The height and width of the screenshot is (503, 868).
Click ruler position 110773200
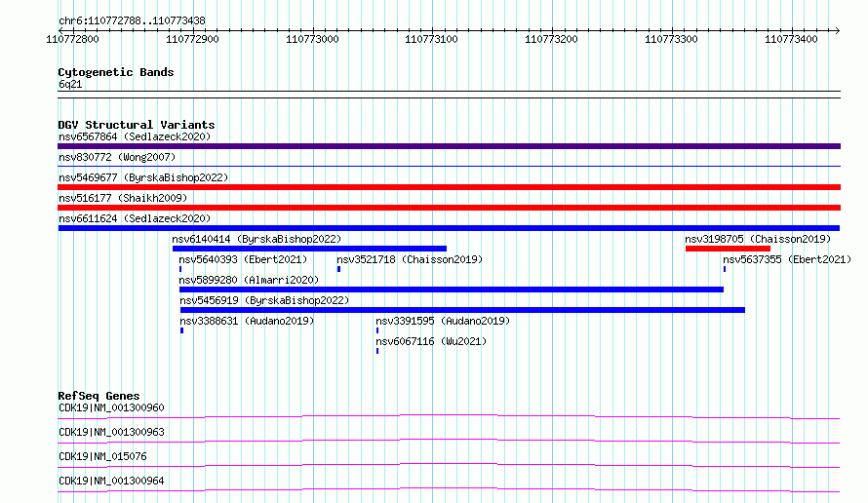pyautogui.click(x=551, y=39)
